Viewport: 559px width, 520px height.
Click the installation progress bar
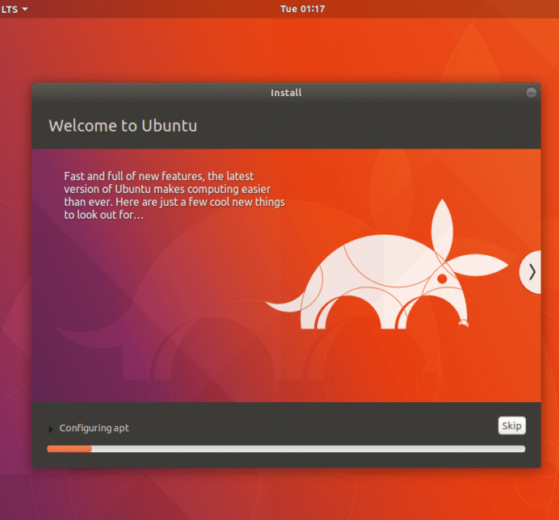click(x=286, y=449)
